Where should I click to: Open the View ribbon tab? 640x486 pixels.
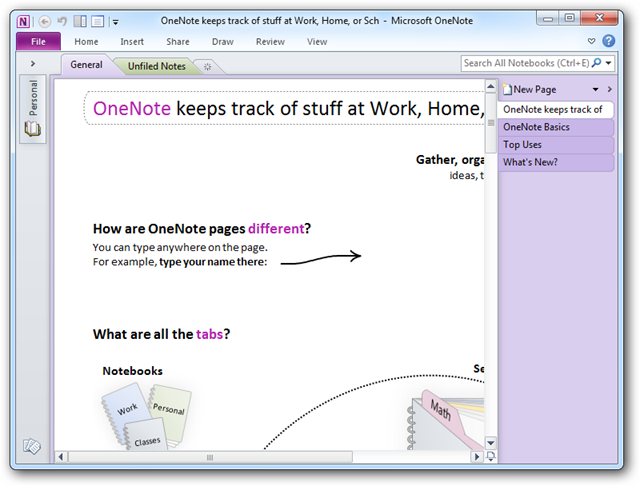(x=317, y=42)
